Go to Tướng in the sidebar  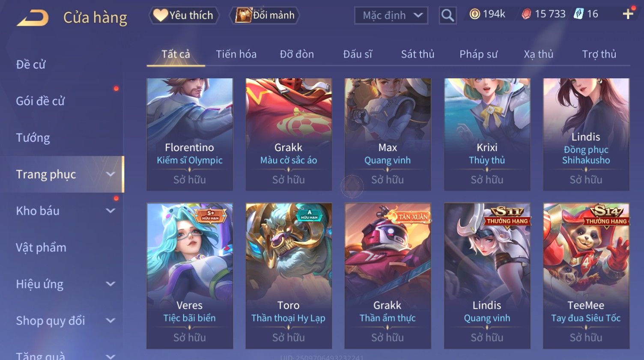(33, 138)
